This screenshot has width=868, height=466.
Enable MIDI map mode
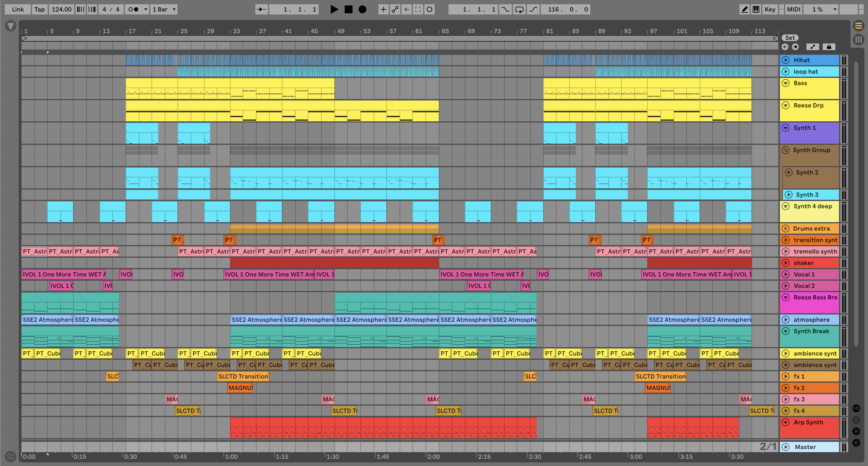click(x=793, y=9)
